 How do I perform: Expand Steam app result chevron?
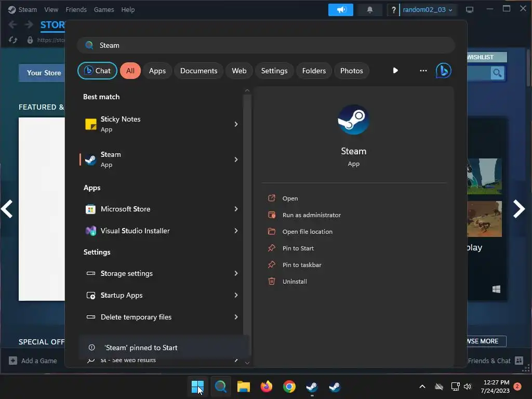point(236,159)
